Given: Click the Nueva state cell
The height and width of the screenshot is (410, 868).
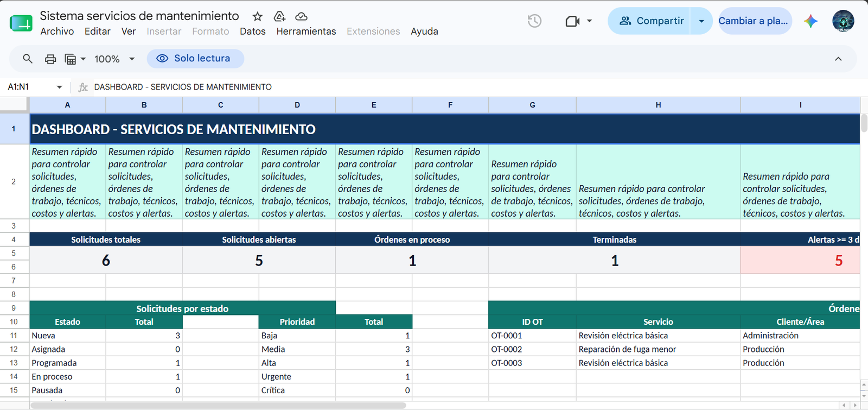Looking at the screenshot, I should [x=67, y=336].
